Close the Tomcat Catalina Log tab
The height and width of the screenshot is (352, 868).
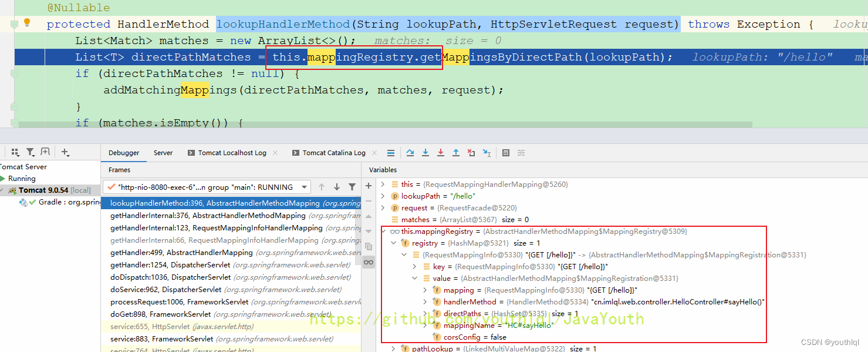point(376,153)
